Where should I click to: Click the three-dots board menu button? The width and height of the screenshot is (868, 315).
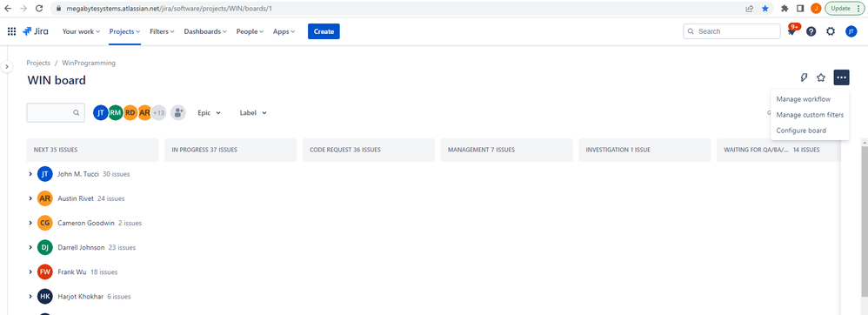point(841,77)
